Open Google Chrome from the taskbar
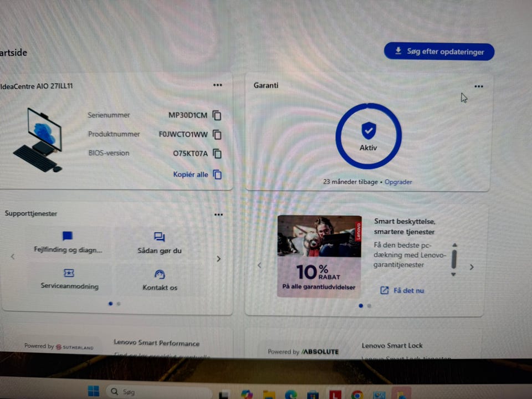 tap(357, 395)
